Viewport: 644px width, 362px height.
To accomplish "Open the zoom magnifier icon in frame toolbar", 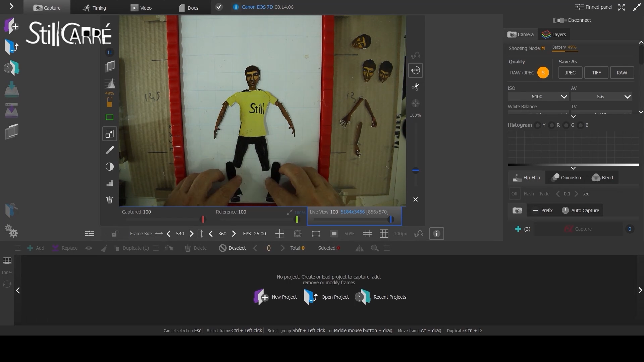I will click(x=375, y=248).
